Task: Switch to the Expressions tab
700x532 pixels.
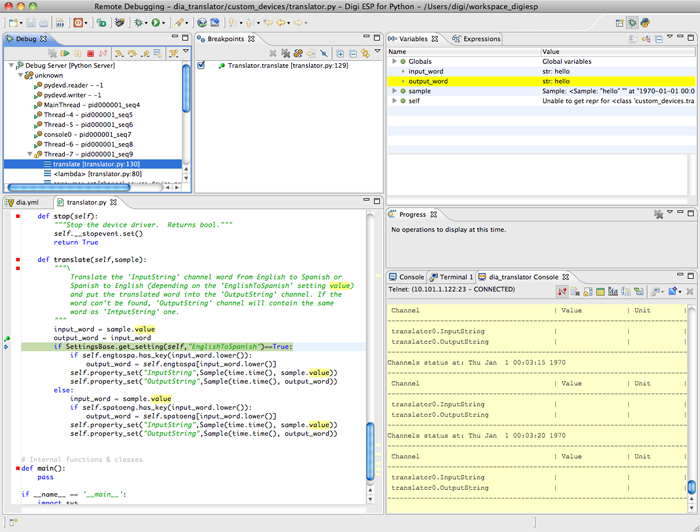Action: tap(476, 39)
